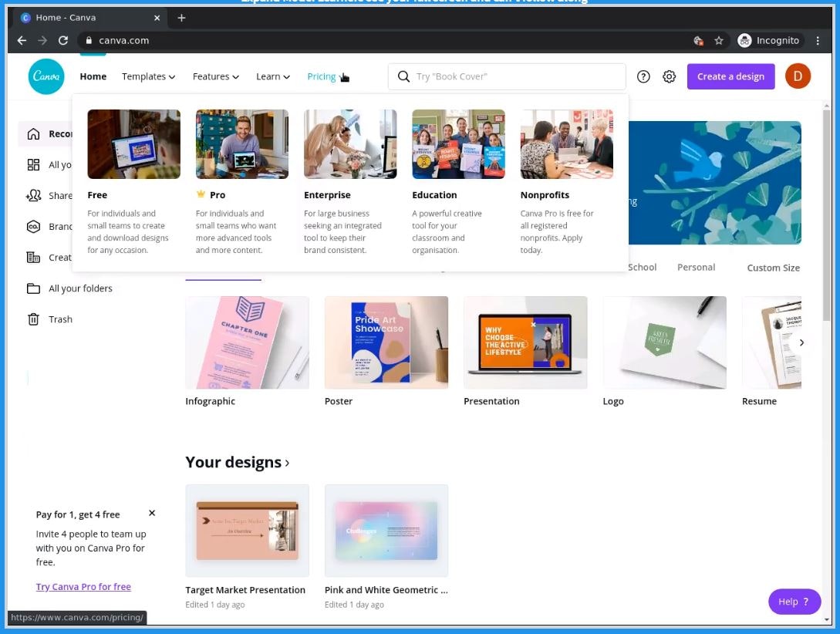This screenshot has height=634, width=840.
Task: Click the All your folders icon
Action: click(33, 288)
